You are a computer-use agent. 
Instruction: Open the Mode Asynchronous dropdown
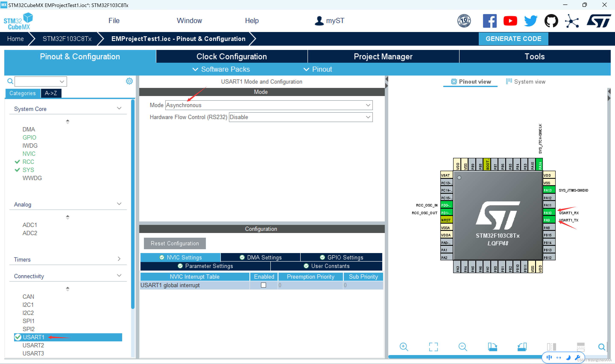pyautogui.click(x=269, y=105)
